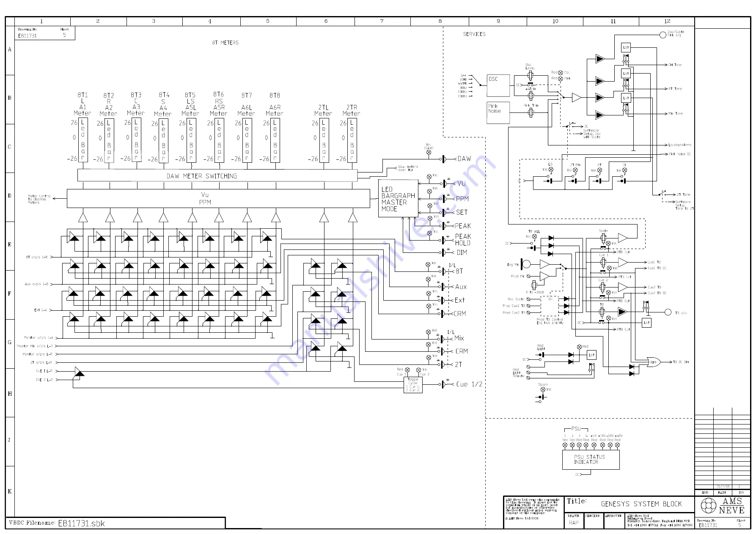Image resolution: width=756 pixels, height=534 pixels.
Task: Select the 'GENESYS SYSTEM BLOCK' title text
Action: [641, 504]
